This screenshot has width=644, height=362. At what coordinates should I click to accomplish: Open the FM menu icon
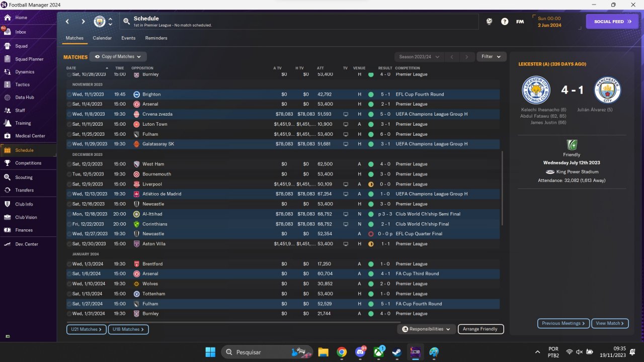[520, 22]
